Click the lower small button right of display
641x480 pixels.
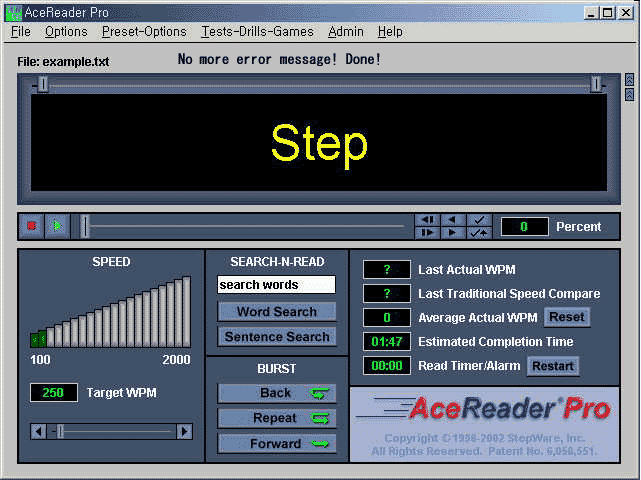630,94
